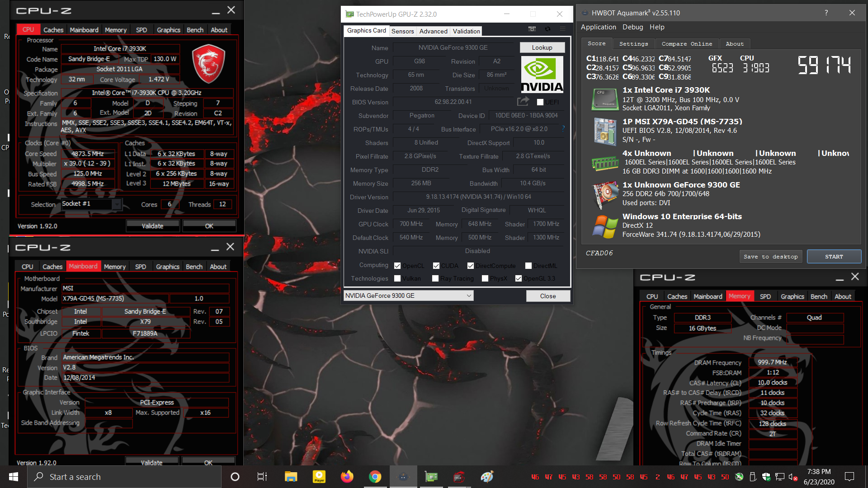
Task: Switch to GPU-Z via its taskbar icon
Action: click(x=431, y=477)
